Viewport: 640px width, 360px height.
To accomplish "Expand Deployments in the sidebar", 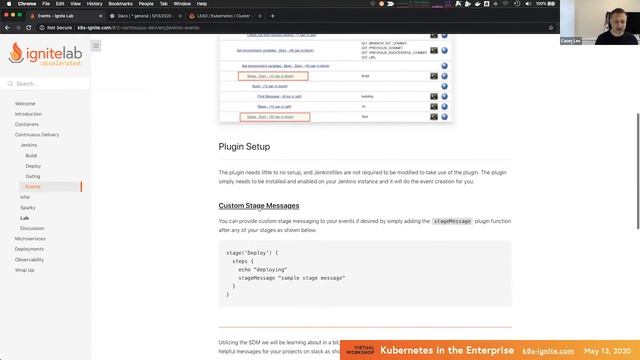I will point(29,249).
